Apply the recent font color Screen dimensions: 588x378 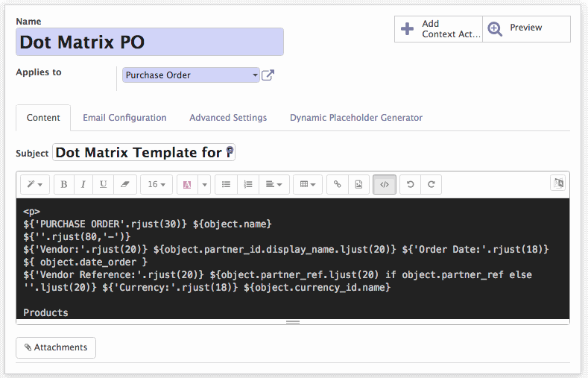(x=187, y=184)
